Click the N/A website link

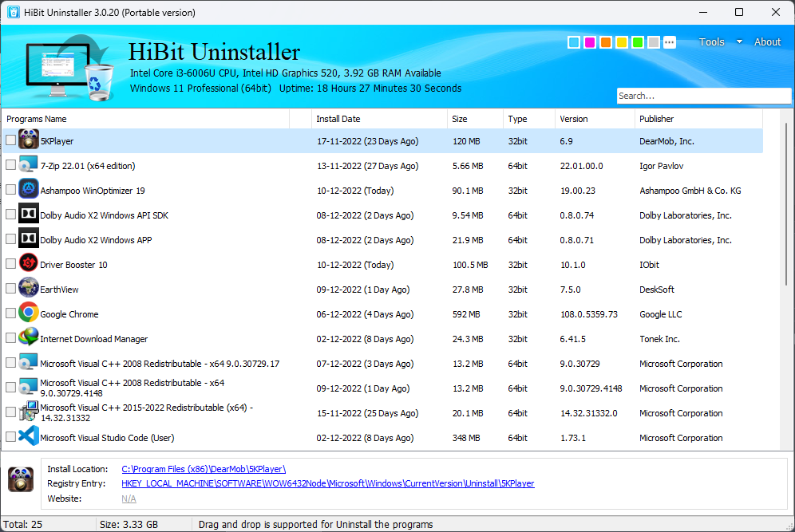[129, 499]
